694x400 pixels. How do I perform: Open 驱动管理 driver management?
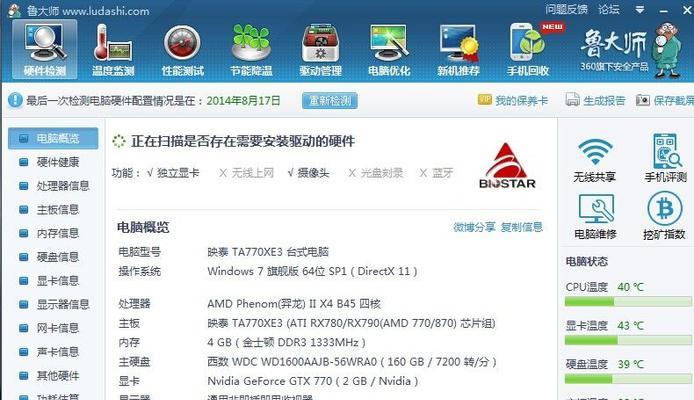[x=320, y=50]
